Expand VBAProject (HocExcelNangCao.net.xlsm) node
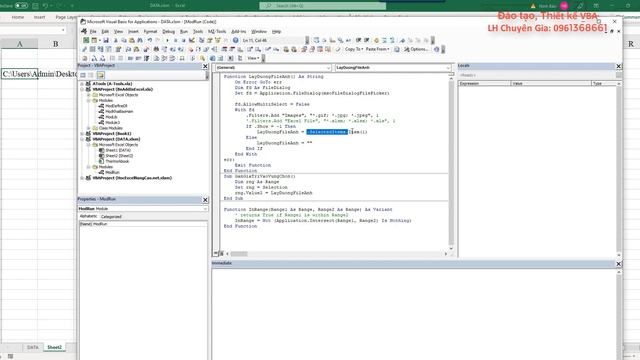 [82, 178]
